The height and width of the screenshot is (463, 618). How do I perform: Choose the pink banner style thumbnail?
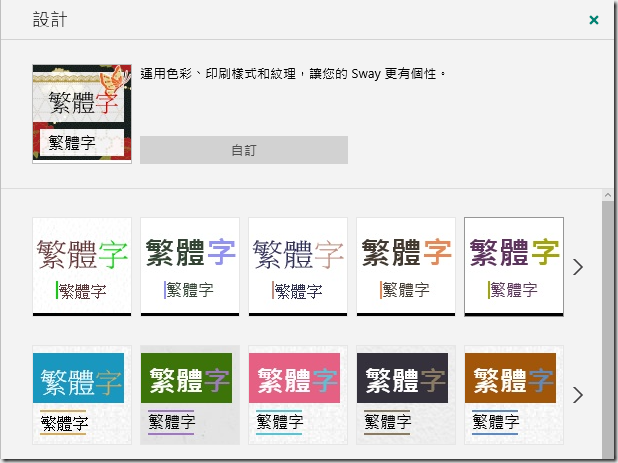298,395
